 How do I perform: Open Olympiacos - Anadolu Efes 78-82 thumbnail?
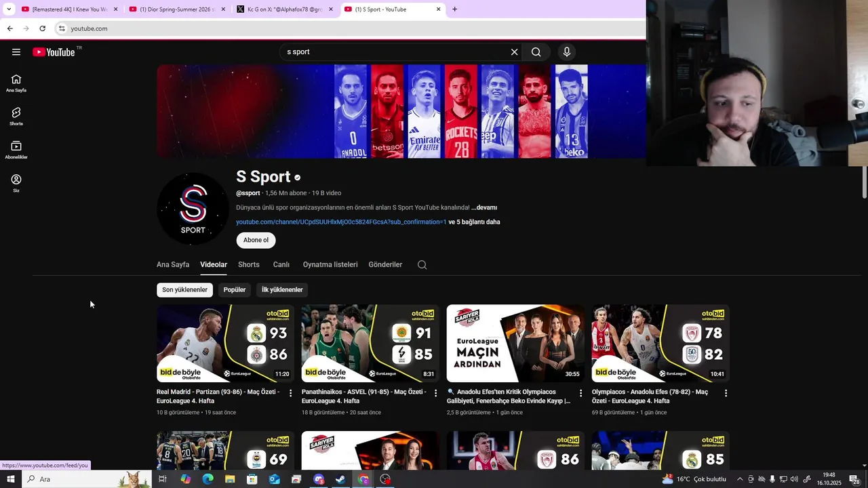tap(660, 343)
